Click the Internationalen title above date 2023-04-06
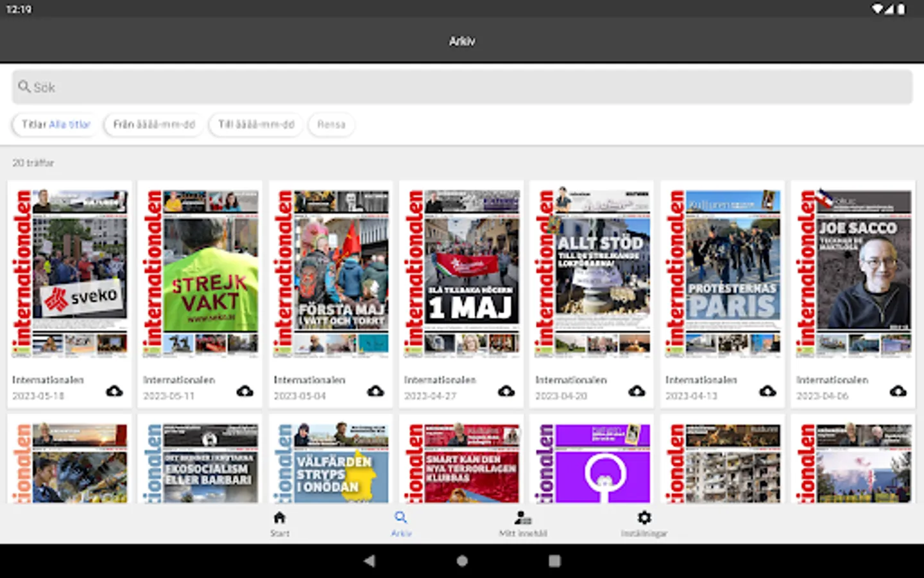This screenshot has width=924, height=578. (832, 380)
